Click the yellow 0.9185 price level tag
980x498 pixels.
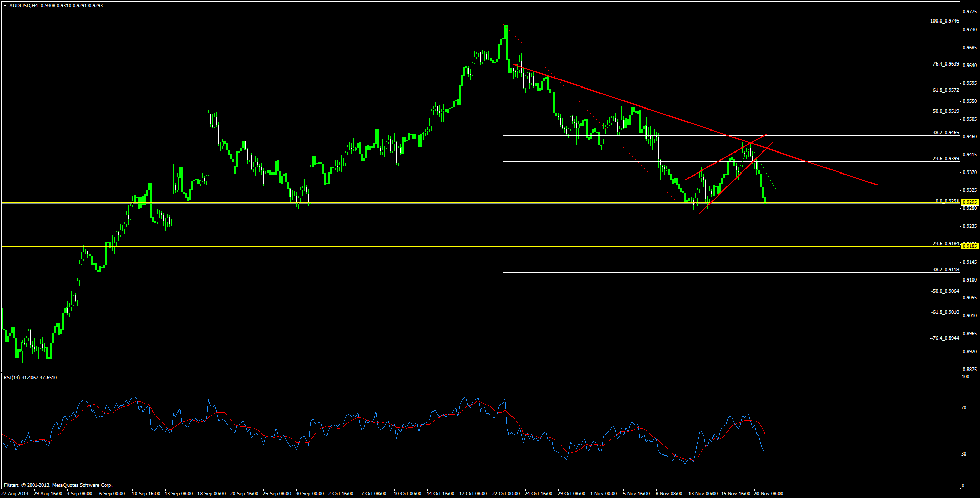coord(970,246)
